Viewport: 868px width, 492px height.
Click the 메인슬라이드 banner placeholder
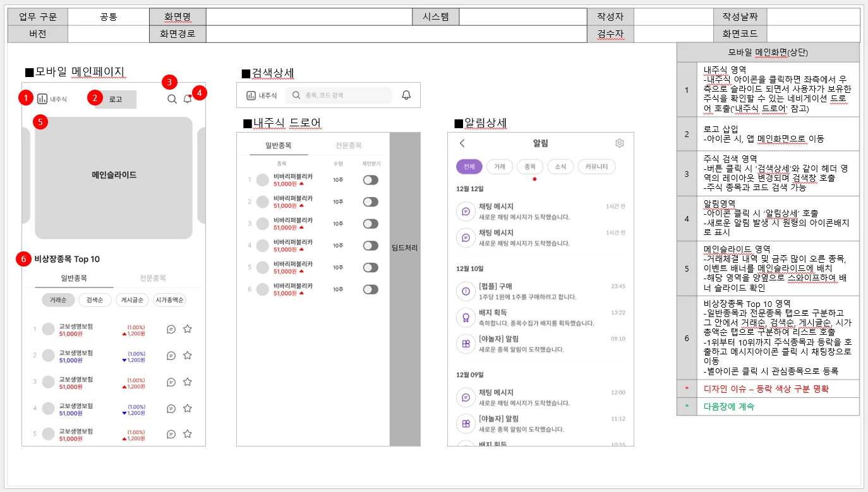click(x=114, y=177)
